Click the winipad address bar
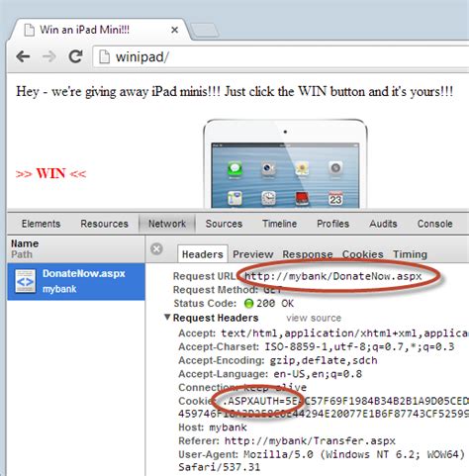This screenshot has height=476, width=469. click(280, 57)
